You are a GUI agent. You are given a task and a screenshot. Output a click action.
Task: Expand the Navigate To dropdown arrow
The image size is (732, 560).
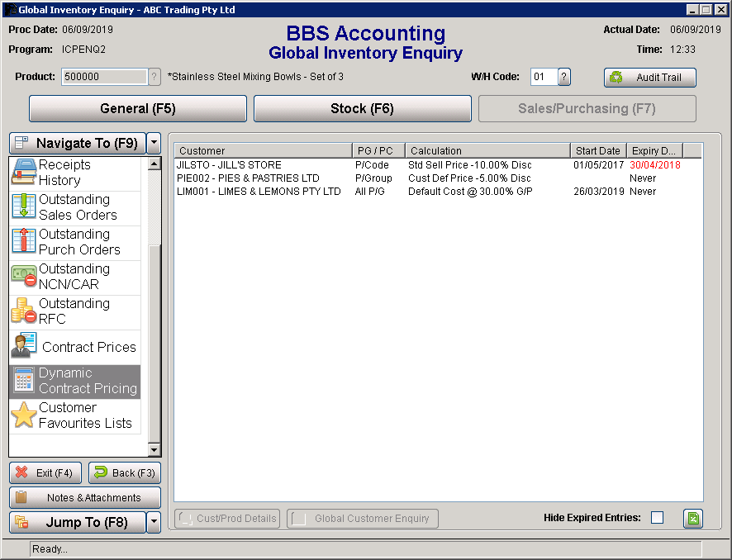(154, 143)
